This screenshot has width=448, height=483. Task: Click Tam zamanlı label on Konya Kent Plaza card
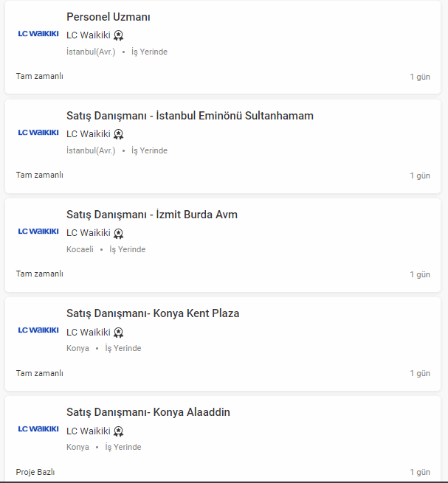tap(40, 372)
